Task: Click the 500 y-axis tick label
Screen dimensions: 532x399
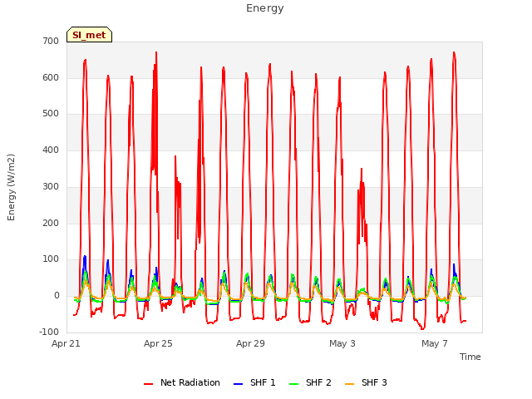Action: click(51, 114)
